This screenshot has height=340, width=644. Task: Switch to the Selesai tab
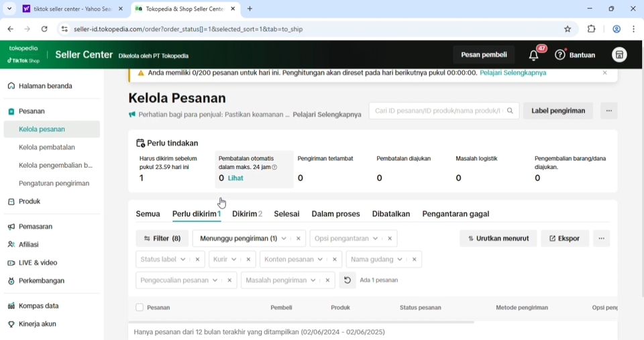coord(286,214)
